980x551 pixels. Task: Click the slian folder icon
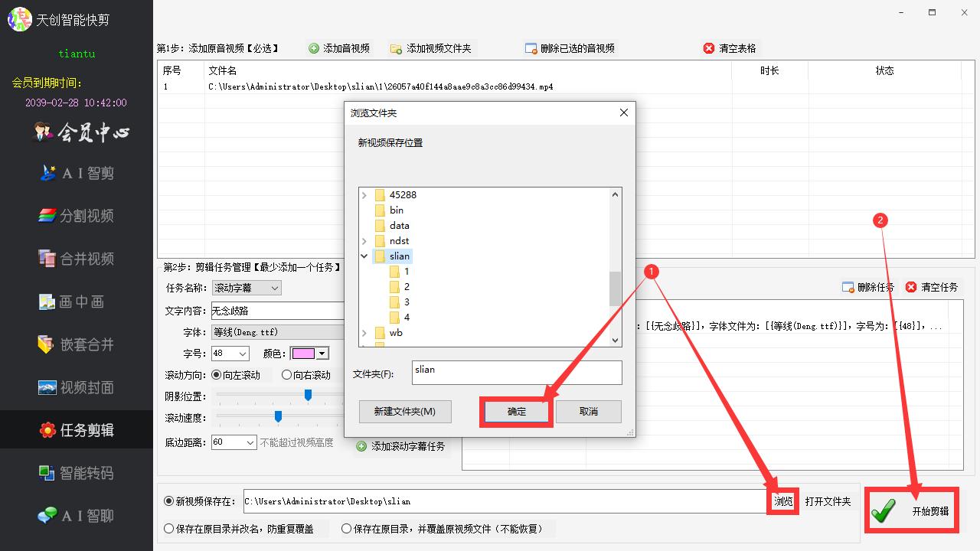381,256
